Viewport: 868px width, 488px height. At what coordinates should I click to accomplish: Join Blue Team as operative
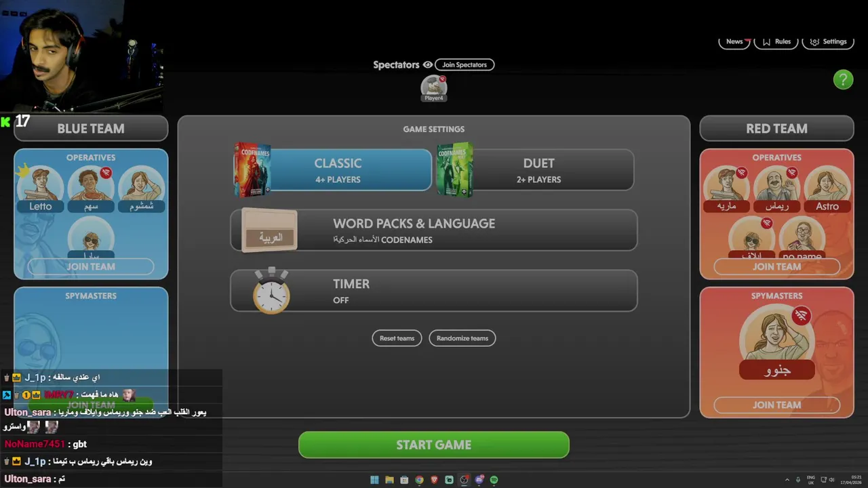tap(91, 266)
